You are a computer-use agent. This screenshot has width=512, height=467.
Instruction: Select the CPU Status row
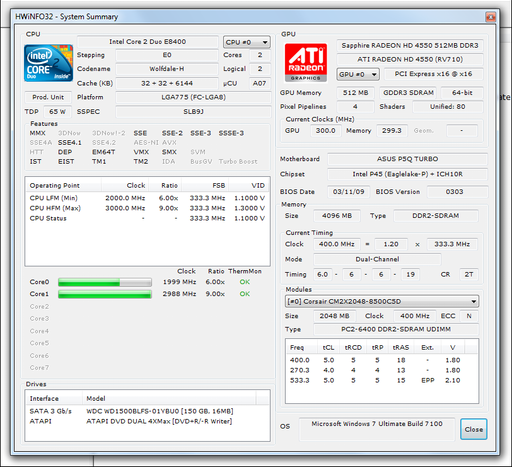[147, 218]
